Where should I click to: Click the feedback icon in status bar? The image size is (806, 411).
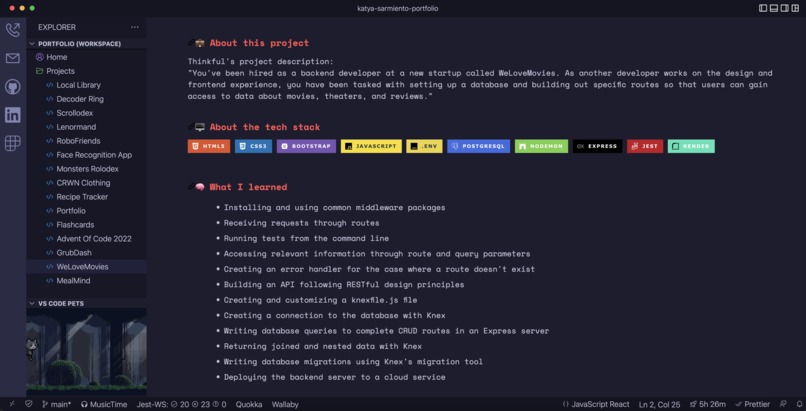[x=783, y=404]
